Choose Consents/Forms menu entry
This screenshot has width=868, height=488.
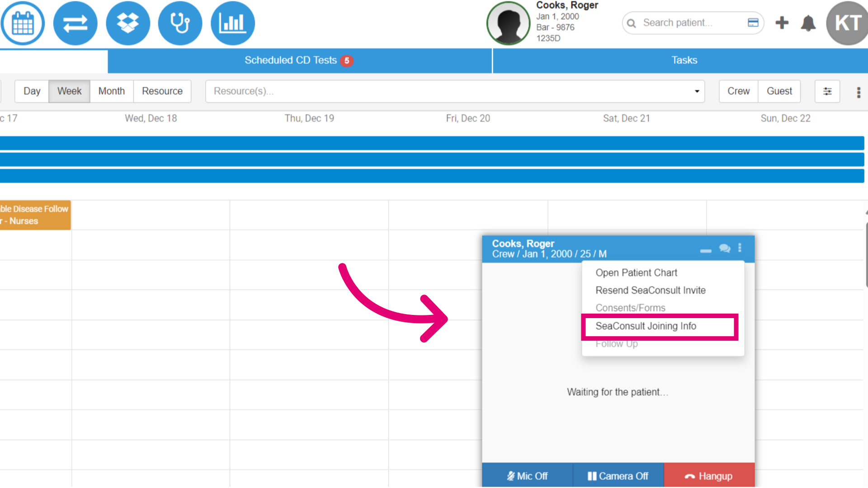click(x=630, y=308)
